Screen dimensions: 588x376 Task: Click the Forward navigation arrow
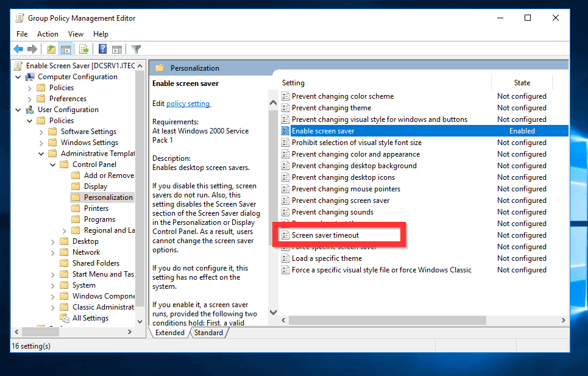pos(30,48)
